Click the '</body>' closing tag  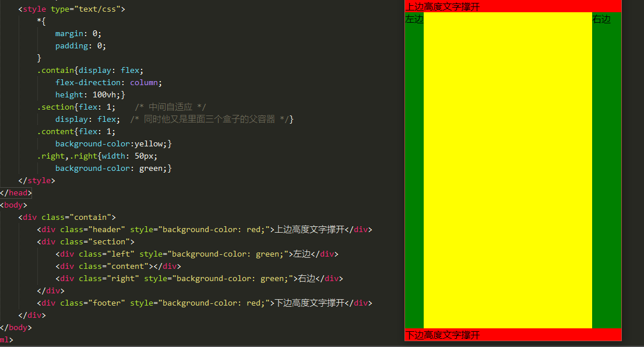tap(16, 328)
